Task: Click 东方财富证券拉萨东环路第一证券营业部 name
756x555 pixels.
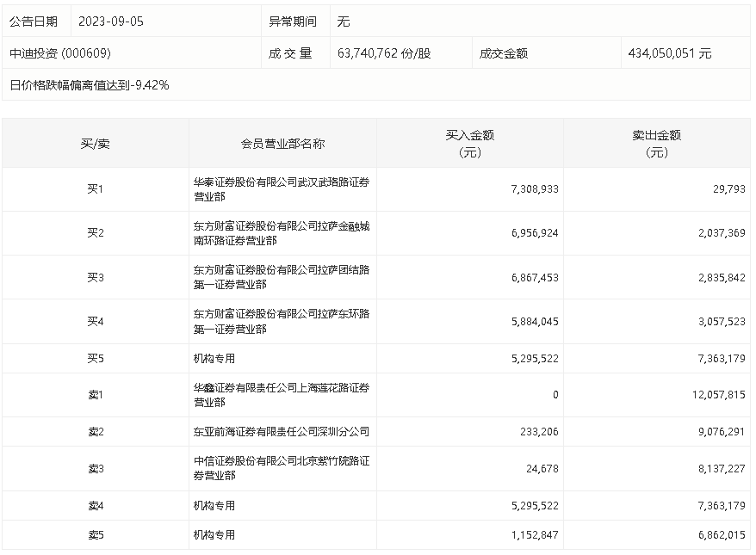Action: pyautogui.click(x=282, y=321)
